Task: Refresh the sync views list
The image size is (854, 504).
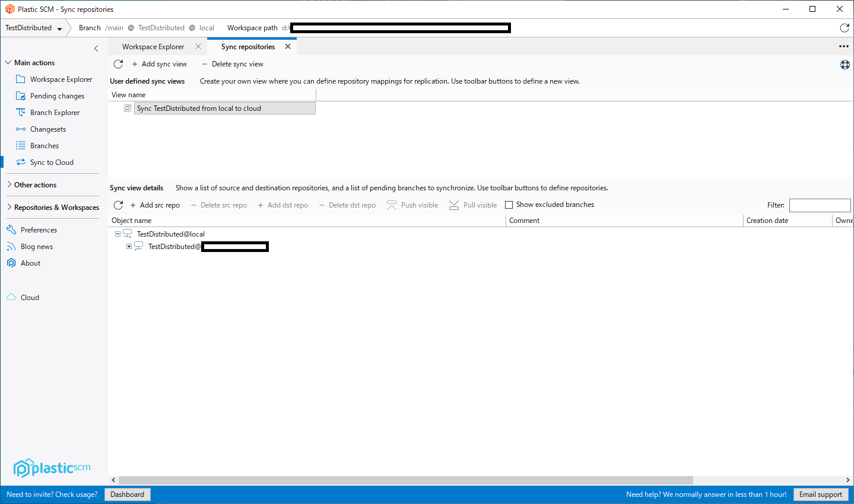Action: pos(118,64)
